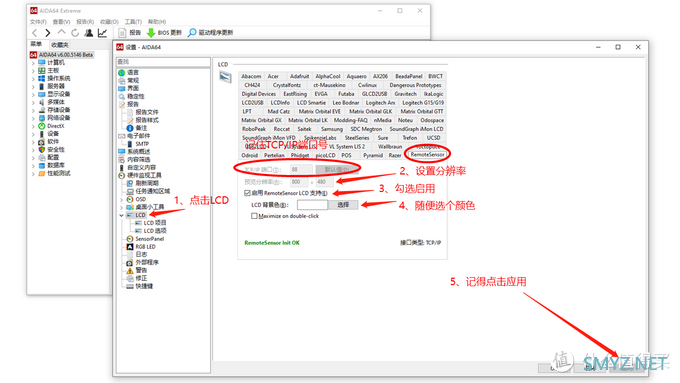
Task: Click the TCP/IP 端口 input field
Action: pyautogui.click(x=301, y=169)
